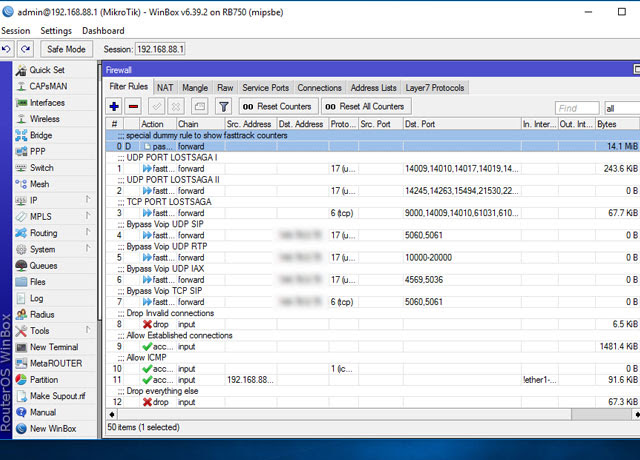Click the disable rule cross icon
Screen dimensions: 640x460
tap(176, 107)
